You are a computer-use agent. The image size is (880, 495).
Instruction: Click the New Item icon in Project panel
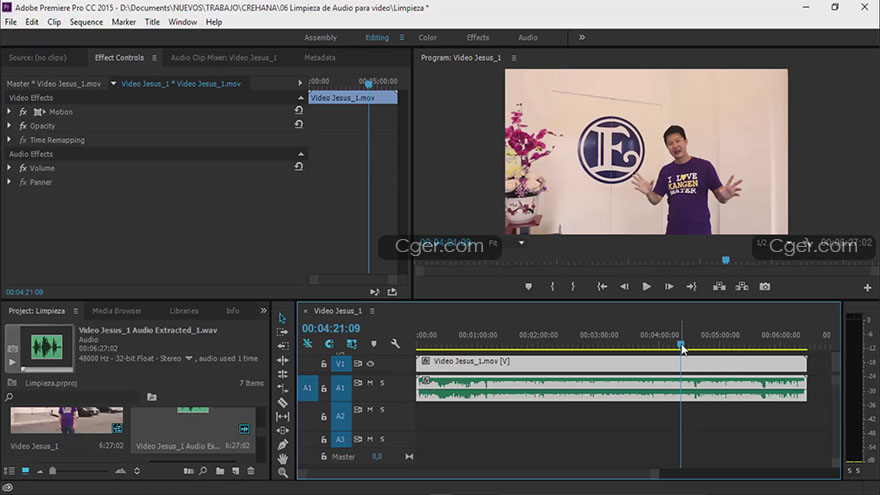tap(235, 471)
